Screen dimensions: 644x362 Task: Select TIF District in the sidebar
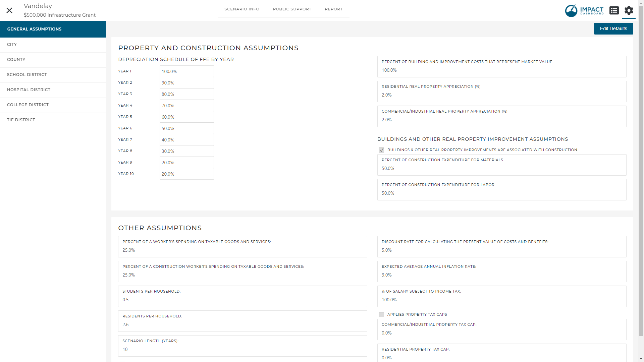(x=53, y=120)
